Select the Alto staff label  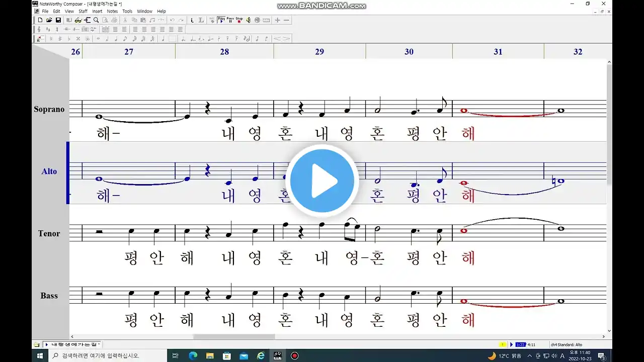pos(49,171)
